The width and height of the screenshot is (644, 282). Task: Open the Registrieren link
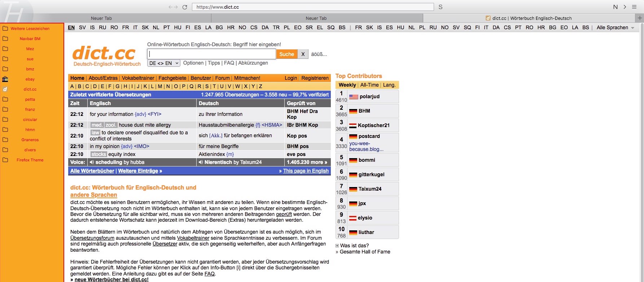point(315,78)
